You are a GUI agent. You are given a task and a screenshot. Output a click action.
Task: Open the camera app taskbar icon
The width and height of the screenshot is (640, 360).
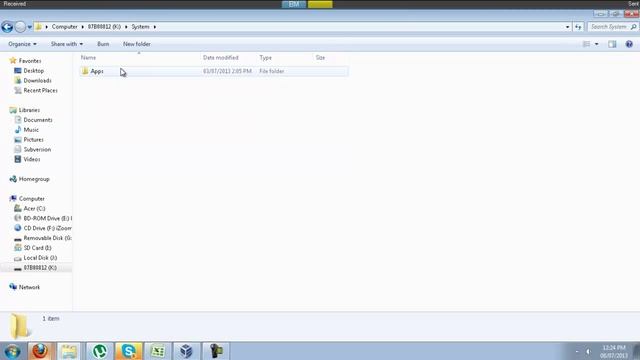(x=216, y=351)
